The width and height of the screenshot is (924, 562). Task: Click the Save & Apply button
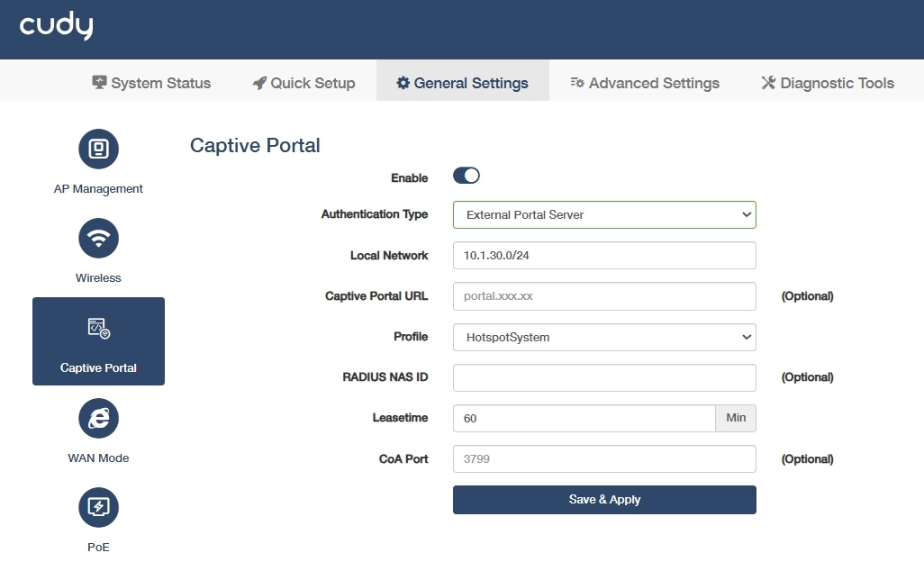(603, 499)
